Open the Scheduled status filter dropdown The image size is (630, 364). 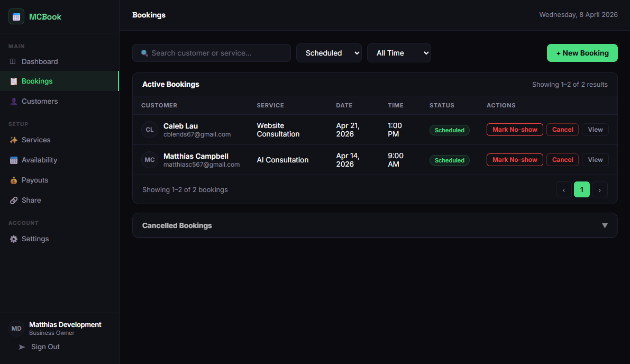pos(328,53)
